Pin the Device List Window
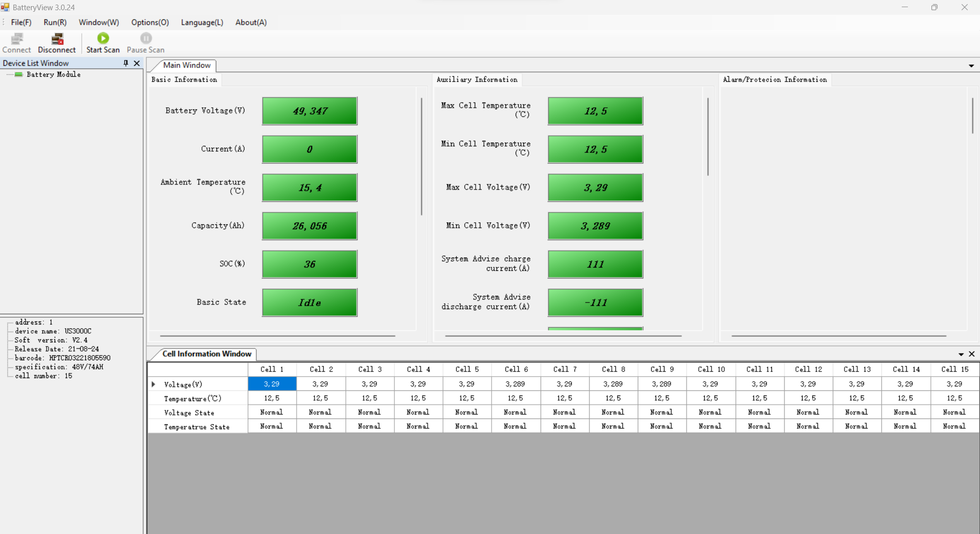 pyautogui.click(x=126, y=63)
